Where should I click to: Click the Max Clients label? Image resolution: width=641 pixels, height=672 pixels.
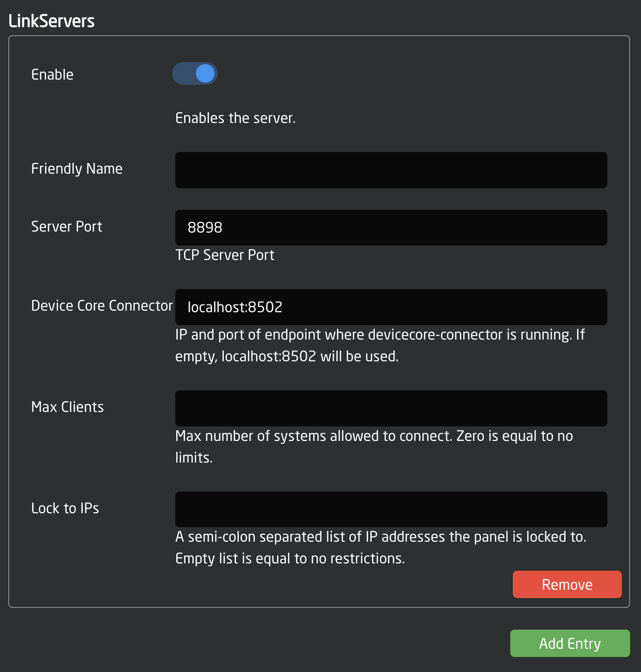[67, 407]
